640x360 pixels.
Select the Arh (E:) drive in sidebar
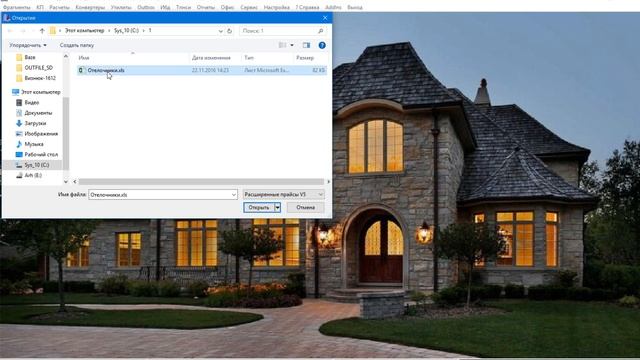point(33,175)
